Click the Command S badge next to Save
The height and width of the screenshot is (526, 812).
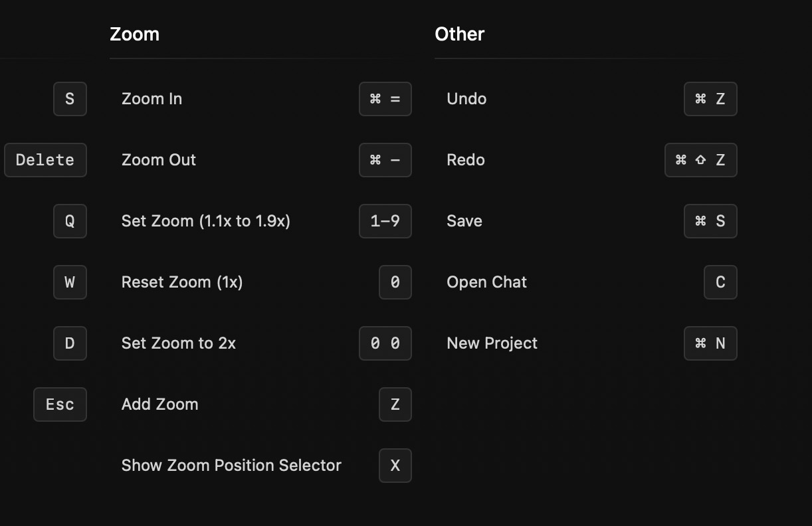tap(710, 221)
